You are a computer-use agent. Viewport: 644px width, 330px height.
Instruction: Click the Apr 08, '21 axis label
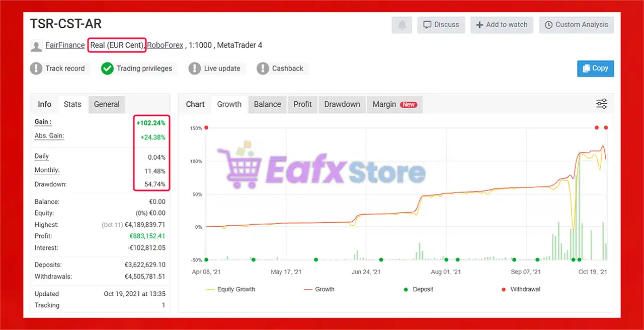[x=206, y=272]
